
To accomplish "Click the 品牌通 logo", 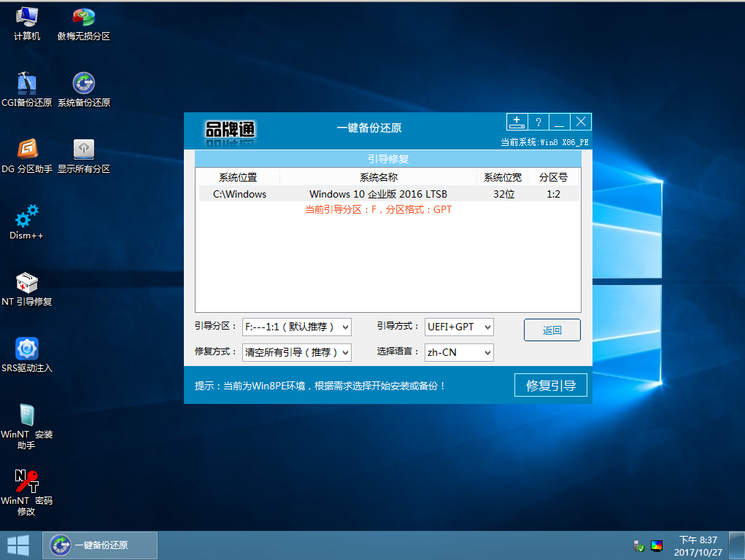I will (231, 131).
